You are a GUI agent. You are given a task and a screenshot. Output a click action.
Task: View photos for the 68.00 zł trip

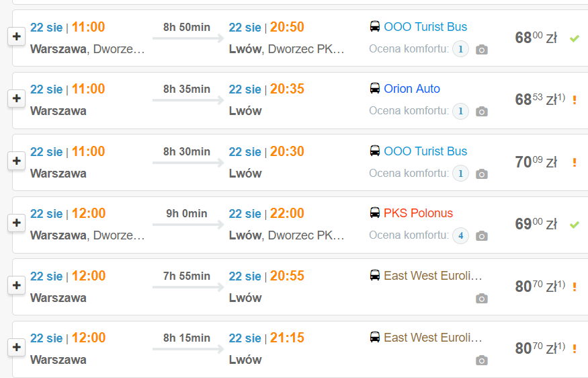(x=481, y=50)
